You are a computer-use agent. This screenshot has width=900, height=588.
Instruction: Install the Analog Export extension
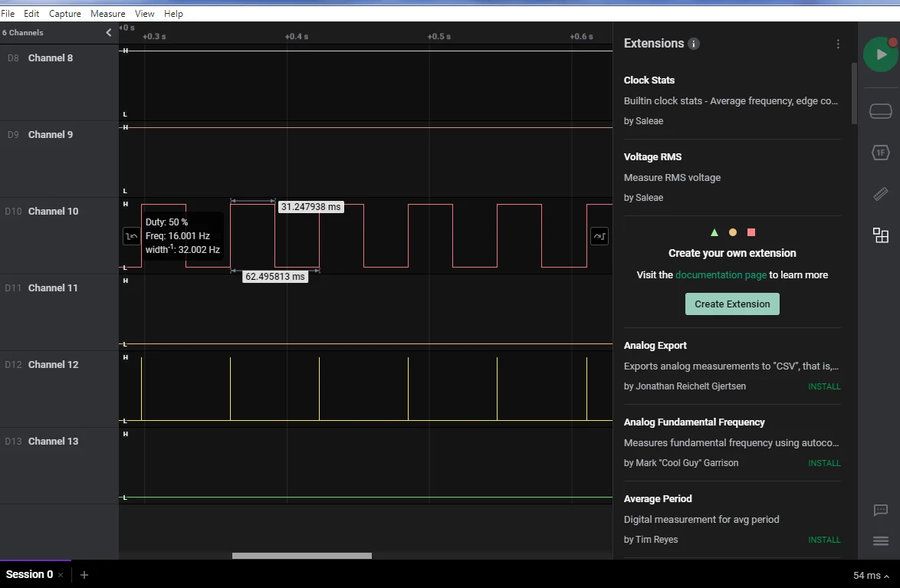pos(824,386)
